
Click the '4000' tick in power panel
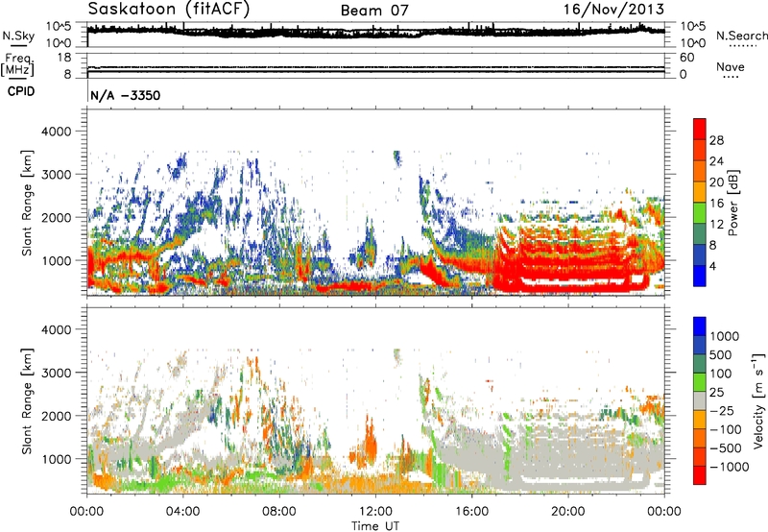click(57, 132)
